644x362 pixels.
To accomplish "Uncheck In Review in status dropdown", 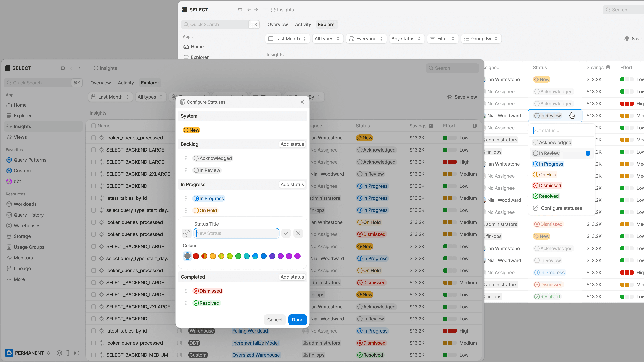I will click(588, 153).
